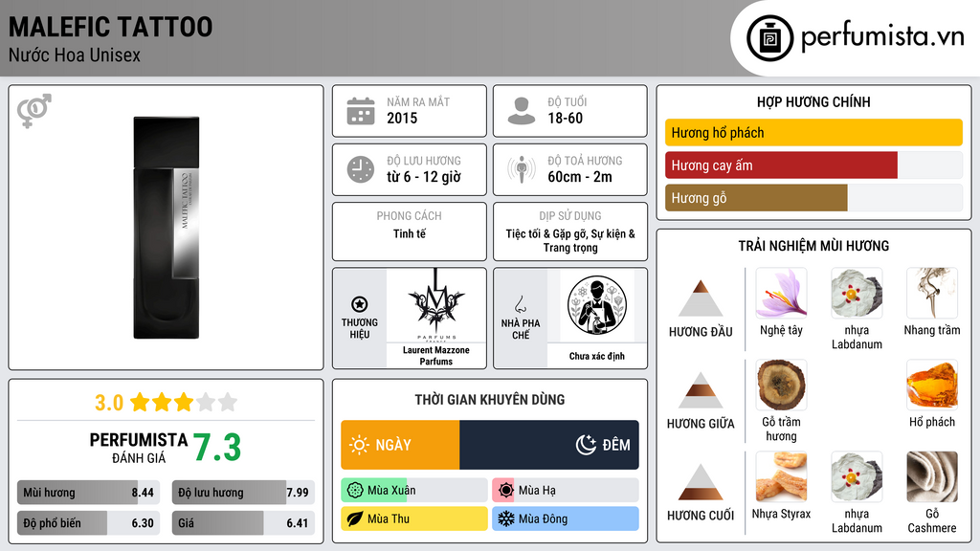Viewport: 980px width, 551px height.
Task: Click the clock icon beside Độ lưu hương
Action: point(361,169)
